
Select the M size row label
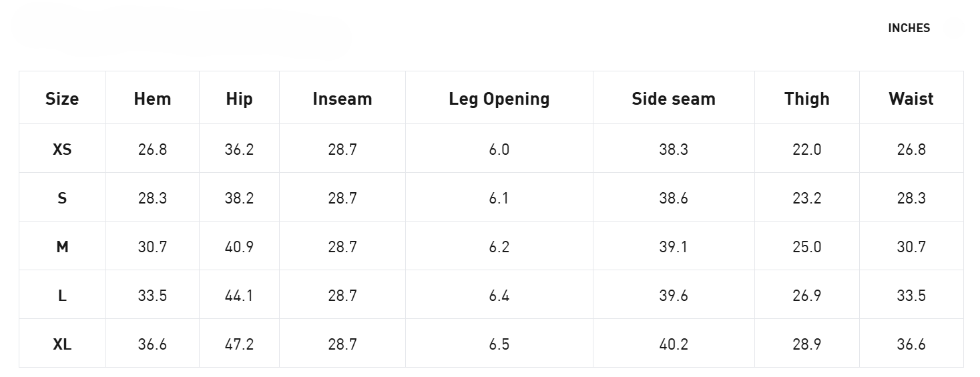(x=62, y=247)
